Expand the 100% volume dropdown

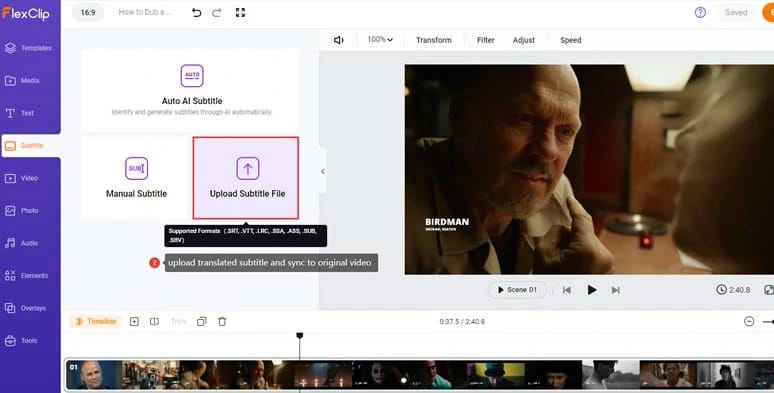(380, 39)
